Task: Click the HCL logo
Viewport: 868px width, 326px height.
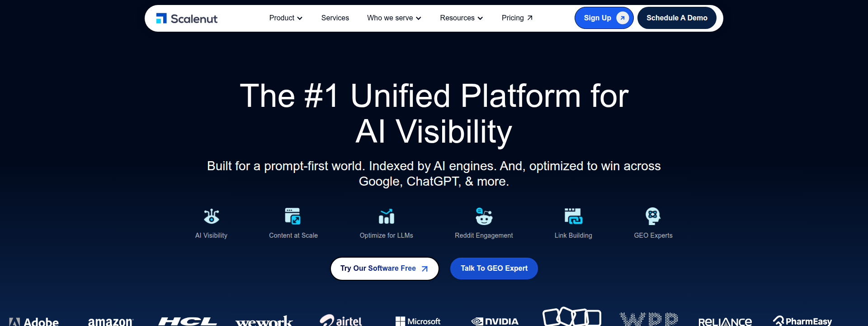Action: pyautogui.click(x=187, y=321)
